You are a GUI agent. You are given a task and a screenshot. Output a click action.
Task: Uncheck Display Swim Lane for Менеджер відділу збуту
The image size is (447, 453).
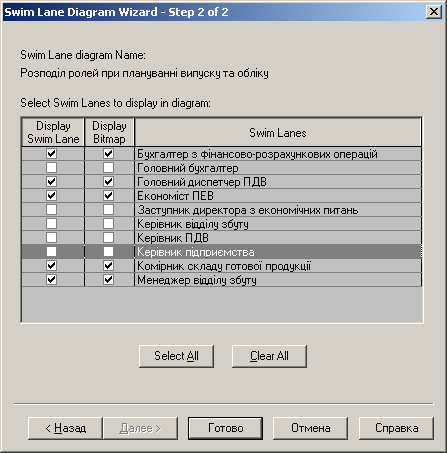(x=51, y=280)
